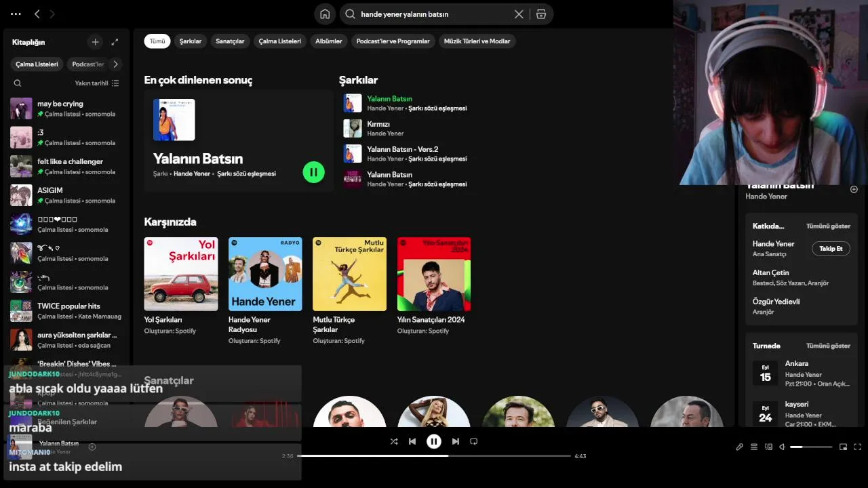
Task: Switch to the Sanatçılar filter tab
Action: pos(230,41)
